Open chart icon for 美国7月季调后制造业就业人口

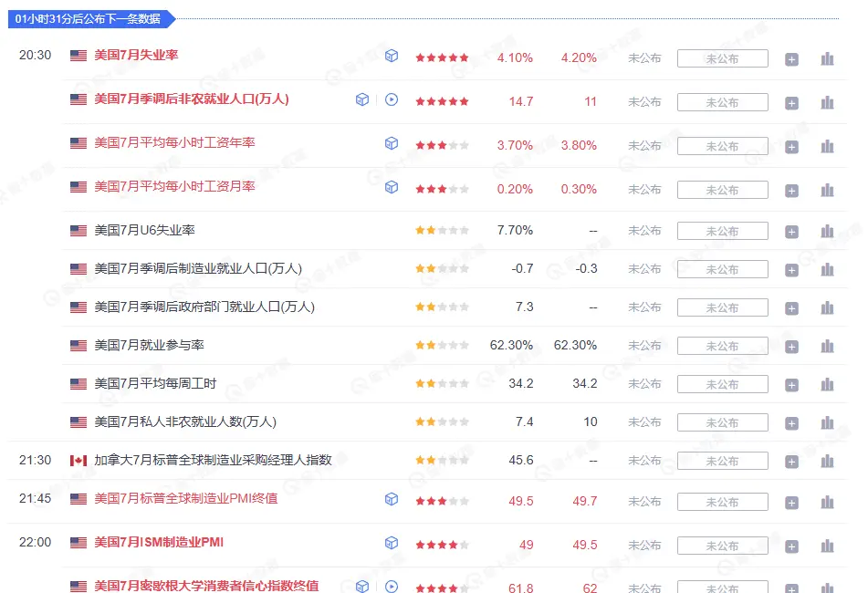pyautogui.click(x=827, y=269)
